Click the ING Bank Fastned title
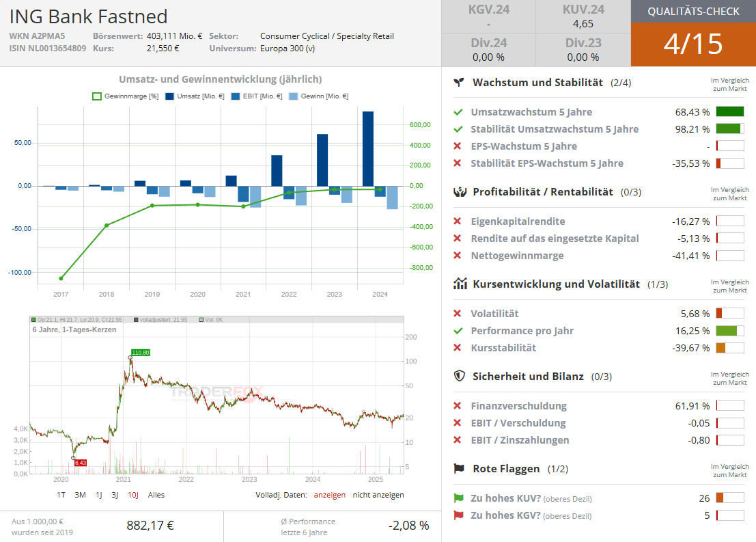 click(x=89, y=17)
